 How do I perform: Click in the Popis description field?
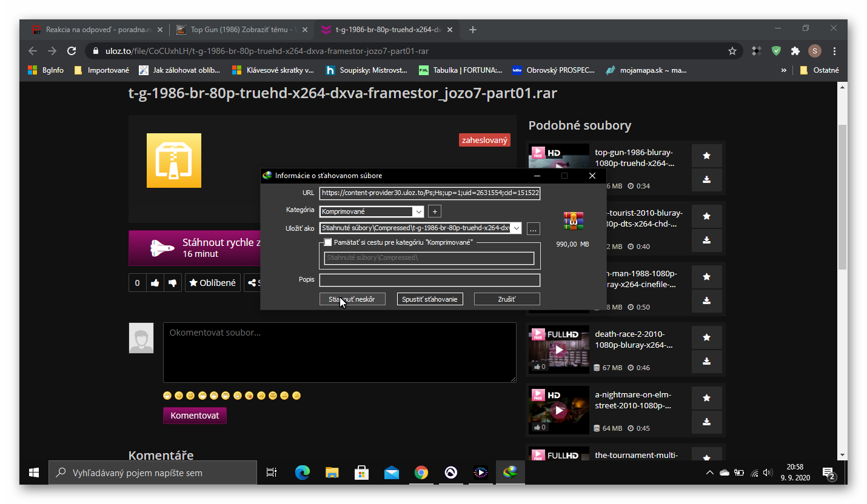pos(429,280)
